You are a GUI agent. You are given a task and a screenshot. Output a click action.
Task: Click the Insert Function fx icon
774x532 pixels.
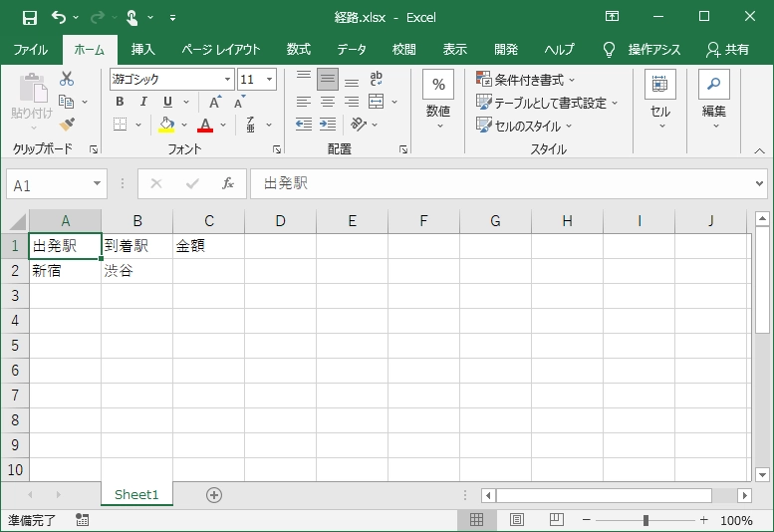227,183
